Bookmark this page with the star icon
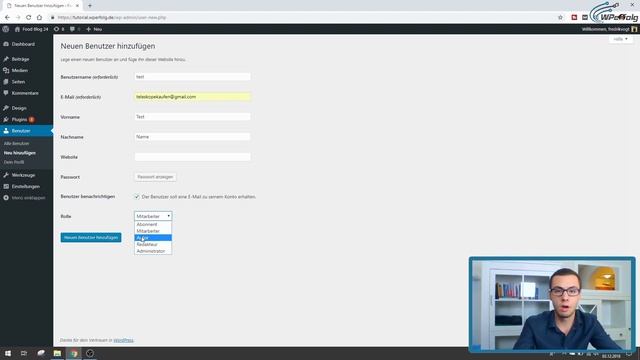Screen dimensions: 640x360 [x=560, y=18]
